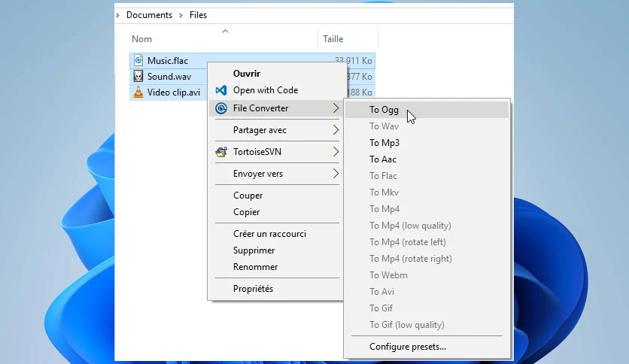Click Files in the address breadcrumb

tap(198, 15)
